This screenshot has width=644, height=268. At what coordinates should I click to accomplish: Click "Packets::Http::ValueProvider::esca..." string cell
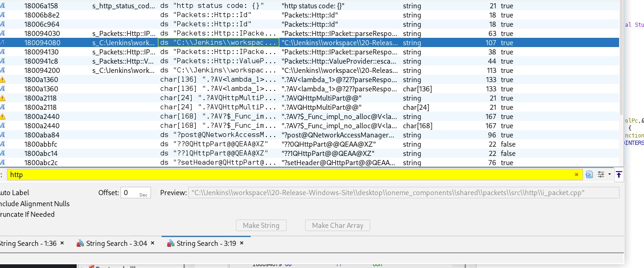(x=339, y=61)
